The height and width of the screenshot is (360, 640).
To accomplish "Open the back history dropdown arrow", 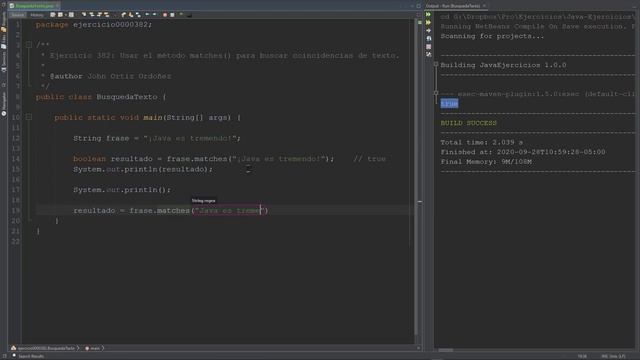I will point(66,15).
